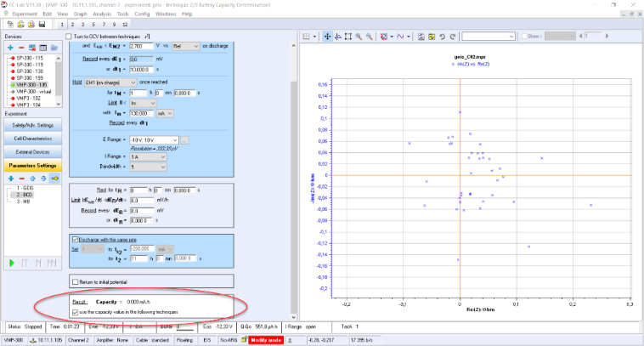Start the experiment with the green play button
This screenshot has width=644, height=346.
pyautogui.click(x=12, y=263)
